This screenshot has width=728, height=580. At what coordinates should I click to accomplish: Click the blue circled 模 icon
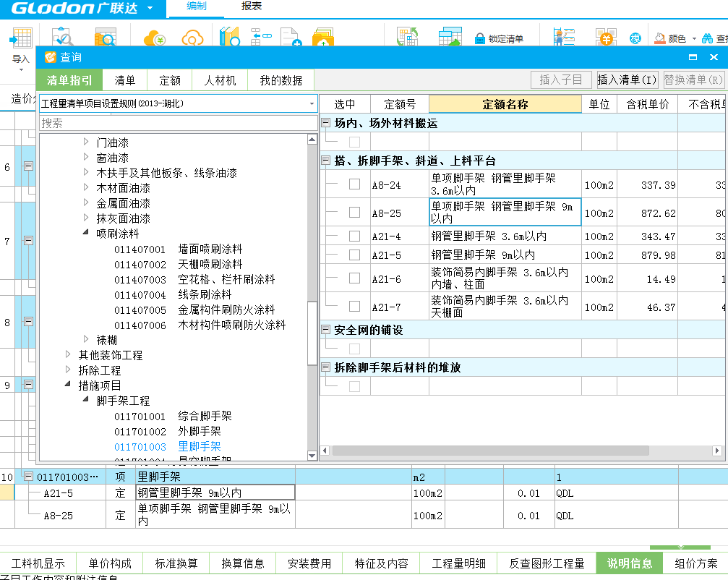click(x=635, y=38)
